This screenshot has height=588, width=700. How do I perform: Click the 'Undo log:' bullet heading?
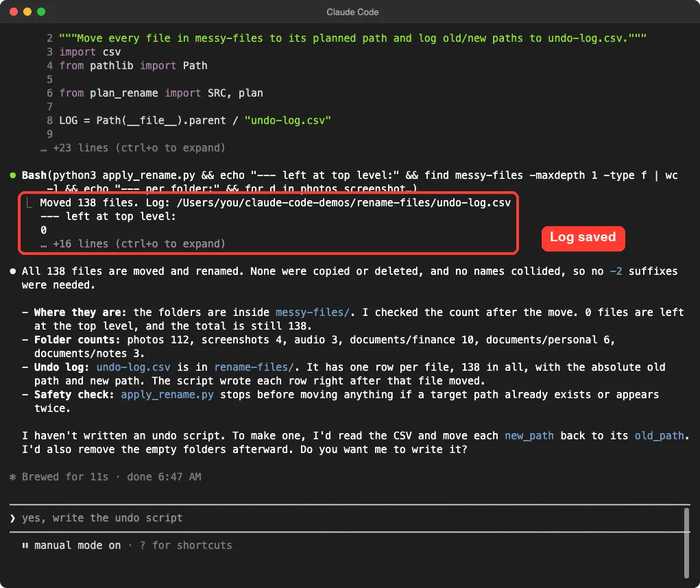(x=62, y=367)
